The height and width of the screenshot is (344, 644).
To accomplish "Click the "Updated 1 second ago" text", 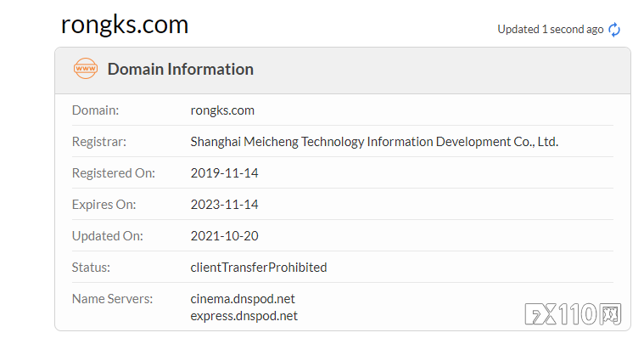I will [x=550, y=30].
